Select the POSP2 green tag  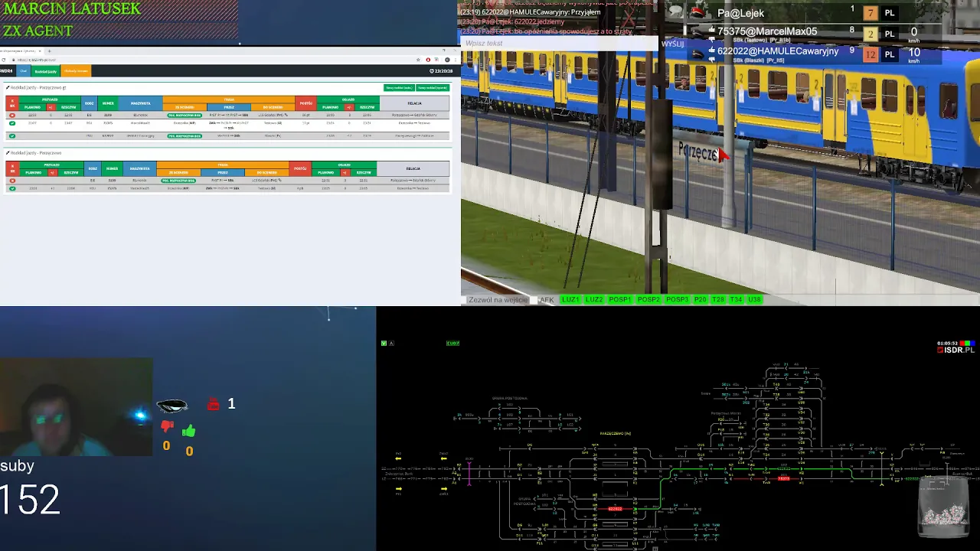pyautogui.click(x=648, y=300)
